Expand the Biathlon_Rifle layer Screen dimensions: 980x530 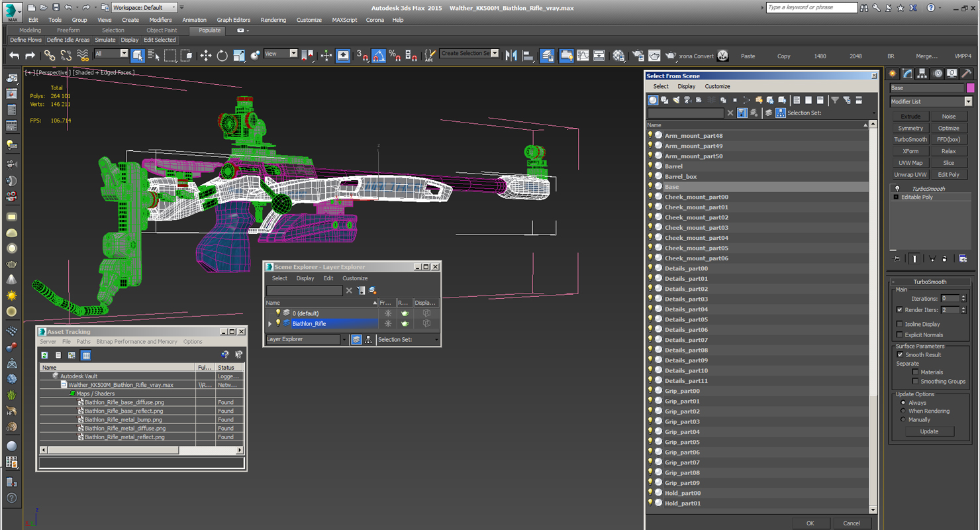tap(269, 324)
